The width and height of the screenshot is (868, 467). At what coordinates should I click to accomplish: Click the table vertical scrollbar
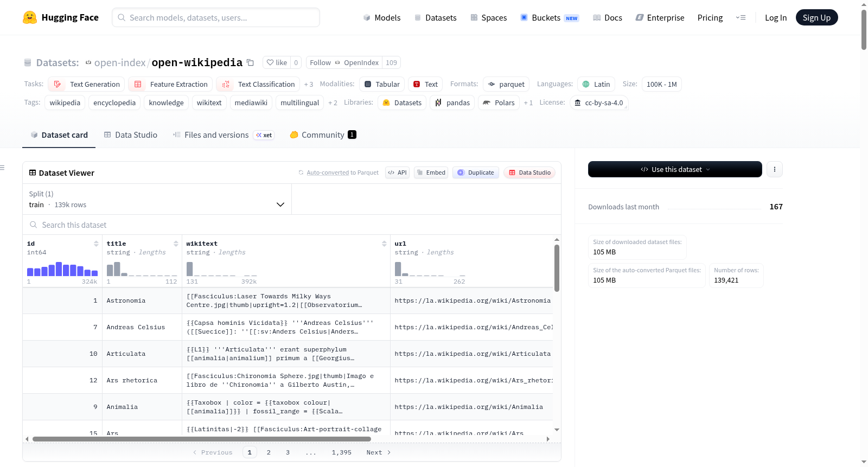557,268
